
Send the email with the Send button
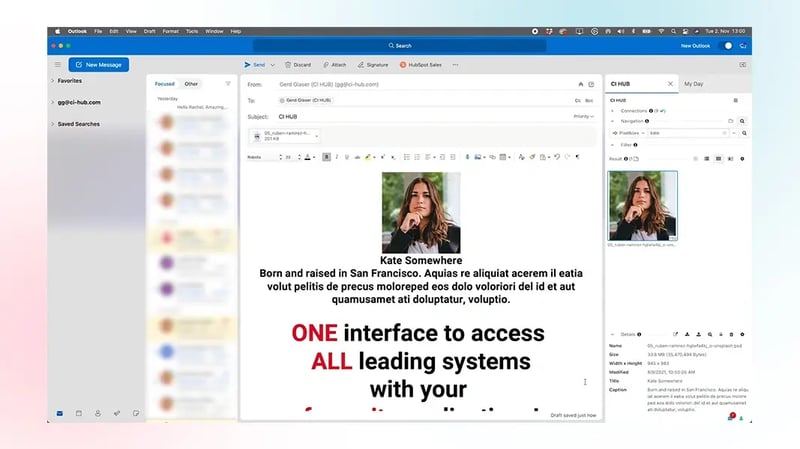point(255,64)
